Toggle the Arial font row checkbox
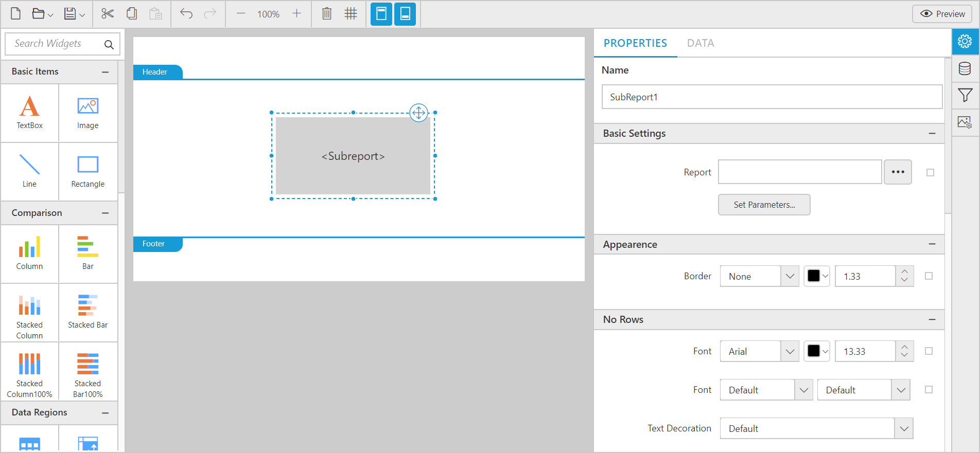980x453 pixels. tap(929, 351)
